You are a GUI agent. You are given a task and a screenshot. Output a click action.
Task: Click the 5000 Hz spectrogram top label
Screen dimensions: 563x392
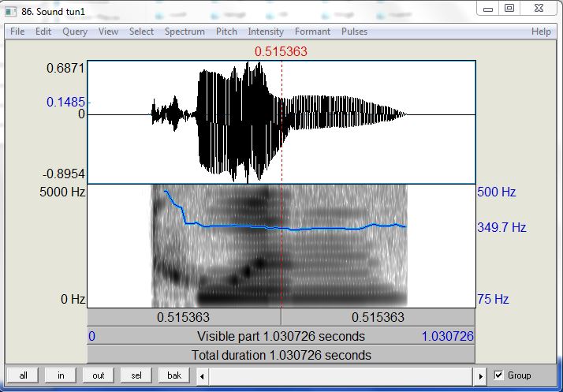click(62, 192)
